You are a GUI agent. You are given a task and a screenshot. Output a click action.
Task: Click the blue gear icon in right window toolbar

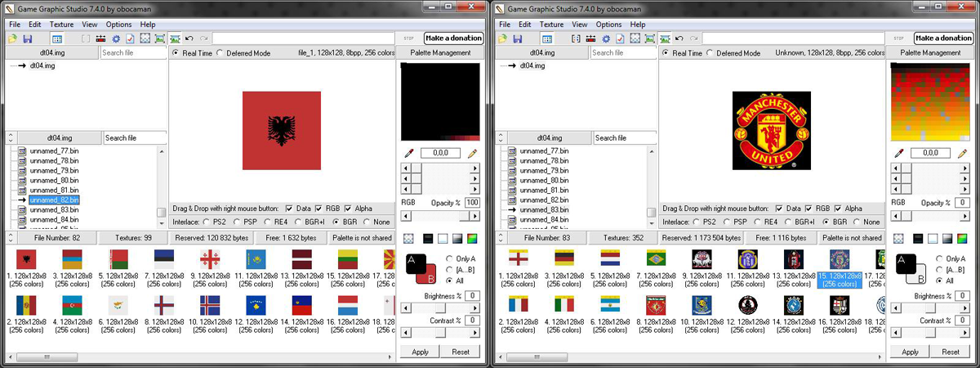point(605,38)
